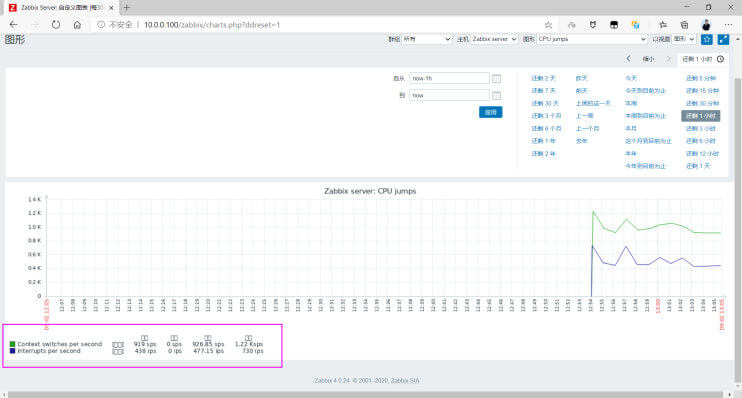Pick 最近 1 天 time range
Viewport: 742px width, 398px height.
point(698,166)
